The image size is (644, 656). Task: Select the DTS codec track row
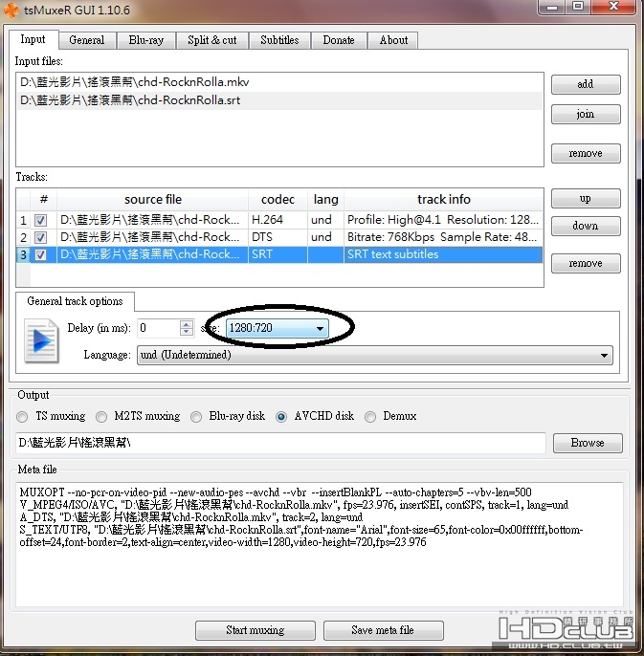(279, 237)
